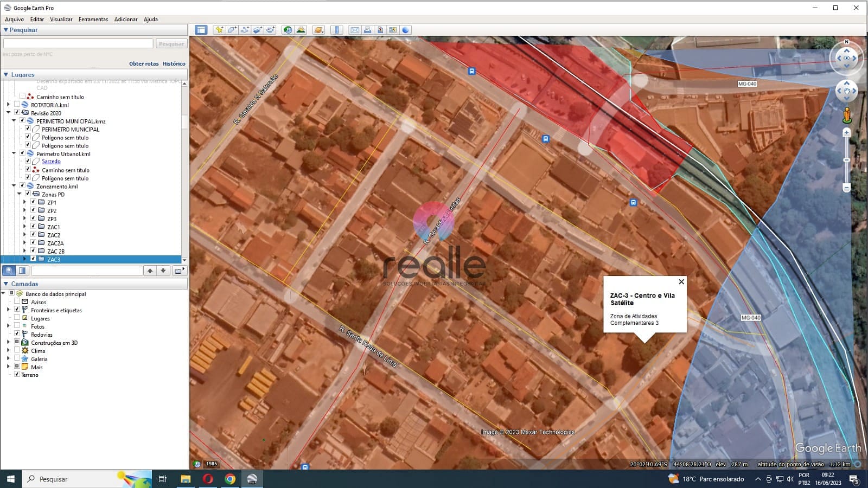
Task: Expand the Clima layer tree node
Action: (x=8, y=351)
